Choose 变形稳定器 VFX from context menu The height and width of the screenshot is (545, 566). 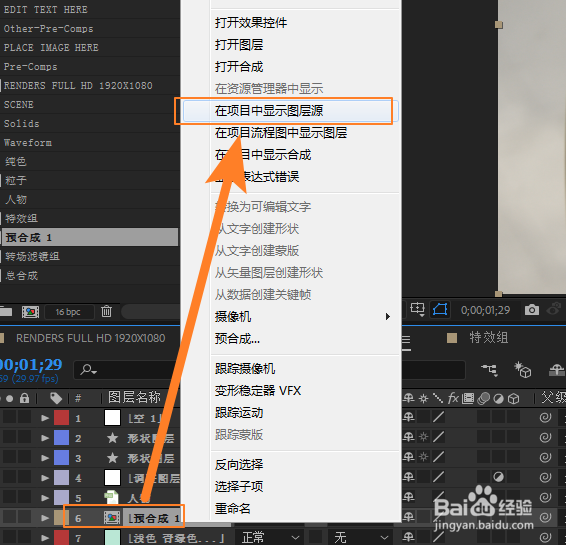[x=258, y=391]
